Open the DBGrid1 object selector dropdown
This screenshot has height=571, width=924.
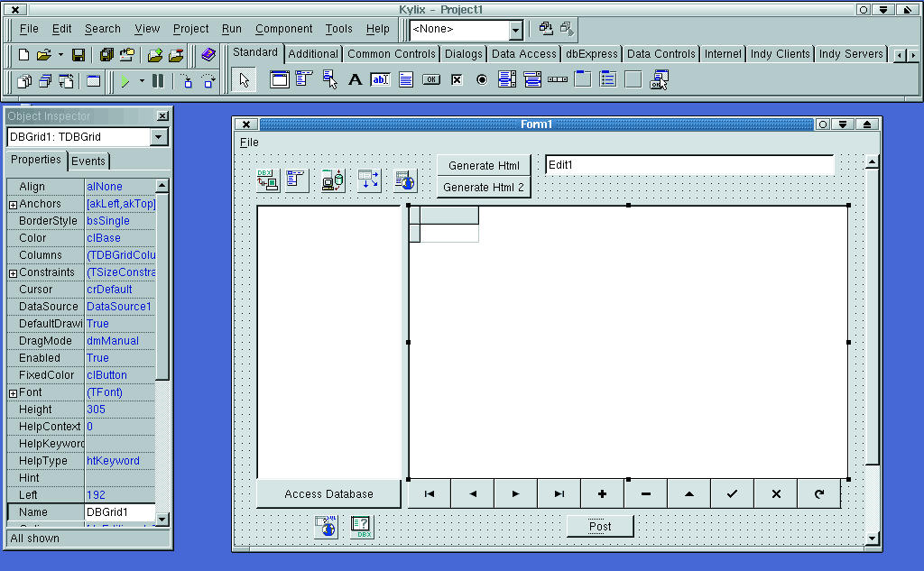(159, 137)
